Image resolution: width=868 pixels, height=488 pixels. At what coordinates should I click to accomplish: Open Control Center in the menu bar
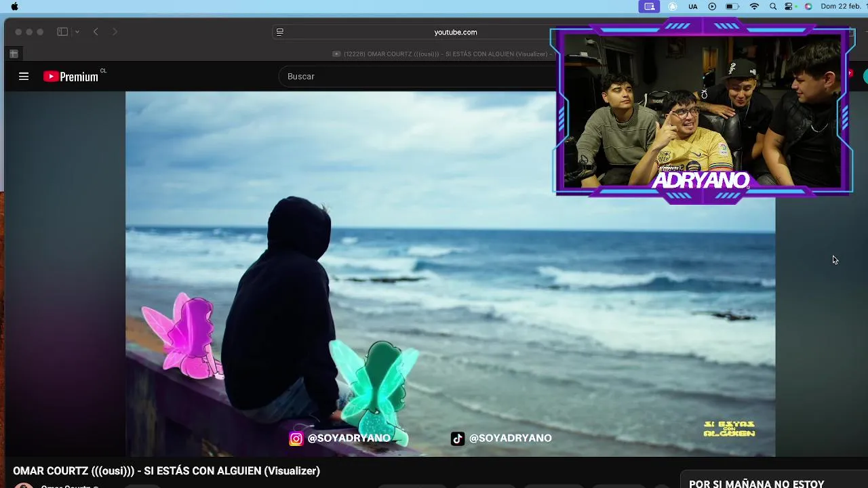789,6
